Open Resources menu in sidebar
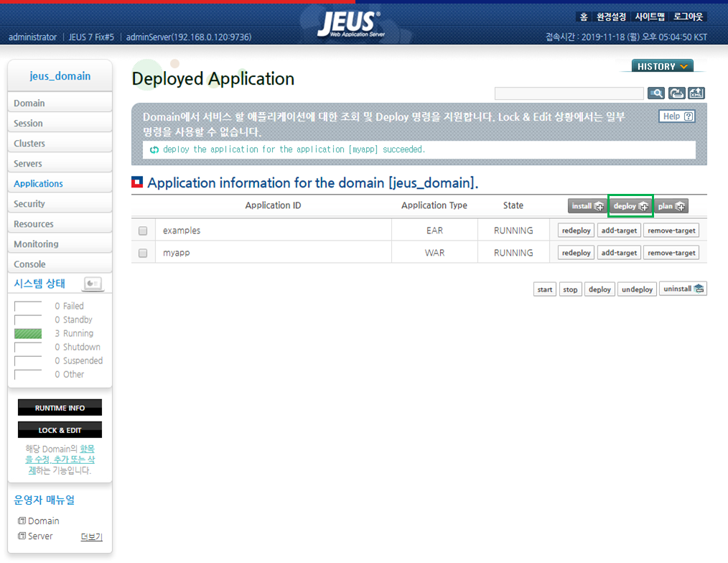The image size is (728, 563). [60, 224]
